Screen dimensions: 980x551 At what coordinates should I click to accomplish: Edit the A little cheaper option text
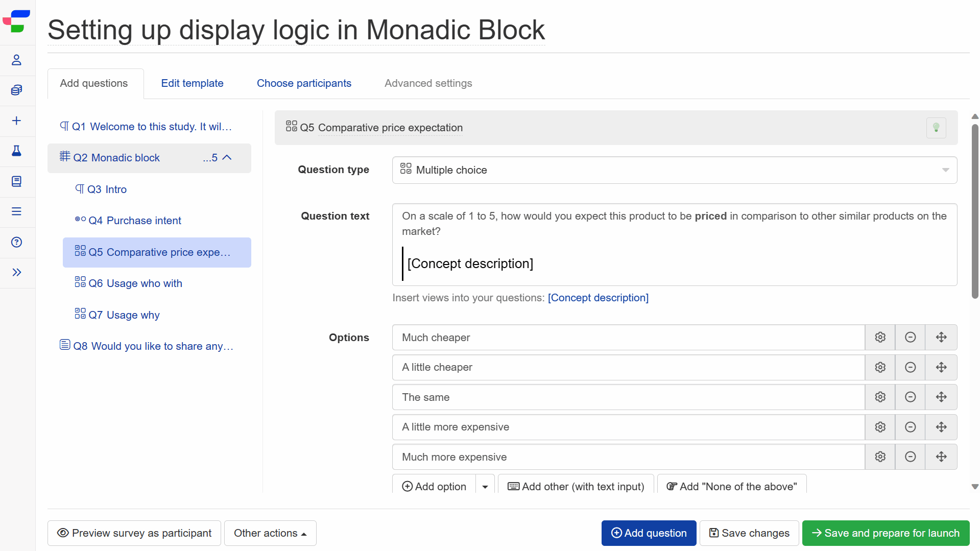point(628,367)
